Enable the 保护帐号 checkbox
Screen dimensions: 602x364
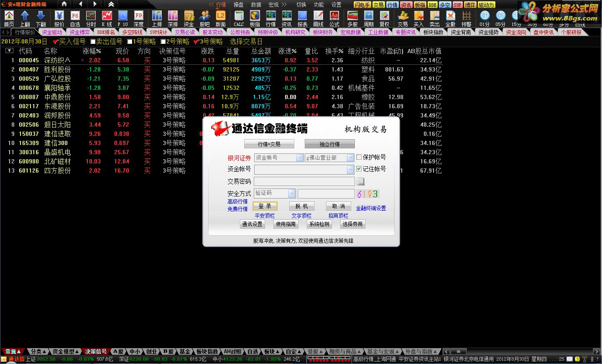pyautogui.click(x=359, y=157)
